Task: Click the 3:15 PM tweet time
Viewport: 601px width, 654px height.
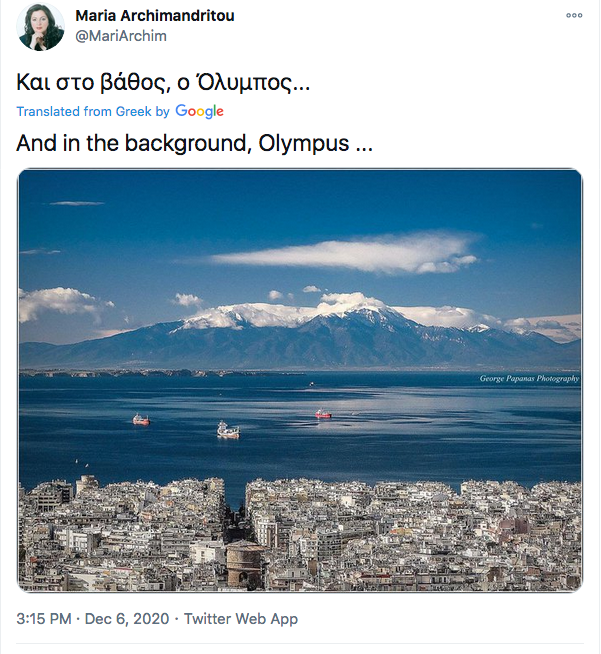Action: pyautogui.click(x=43, y=619)
